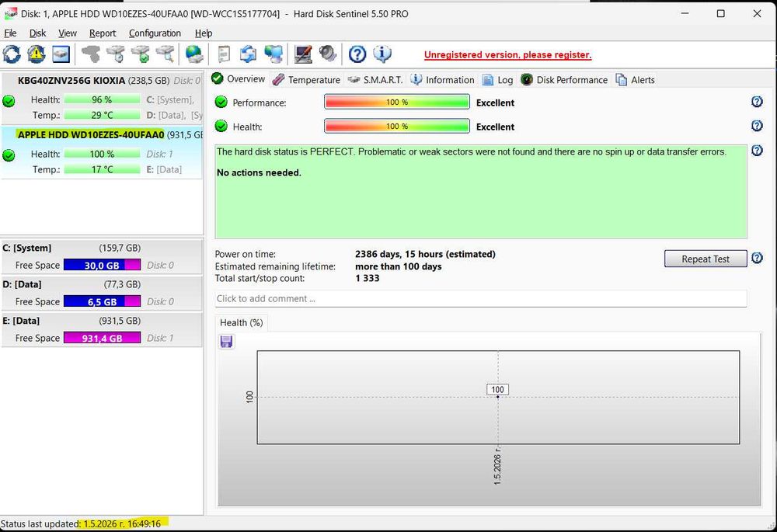This screenshot has height=532, width=777.
Task: Click the D: free space 6,5 GB bar
Action: tap(102, 301)
